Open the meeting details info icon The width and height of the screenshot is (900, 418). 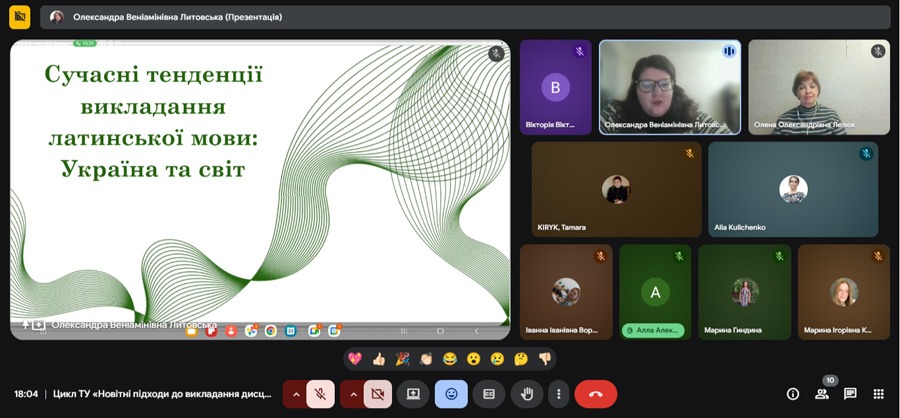point(793,394)
